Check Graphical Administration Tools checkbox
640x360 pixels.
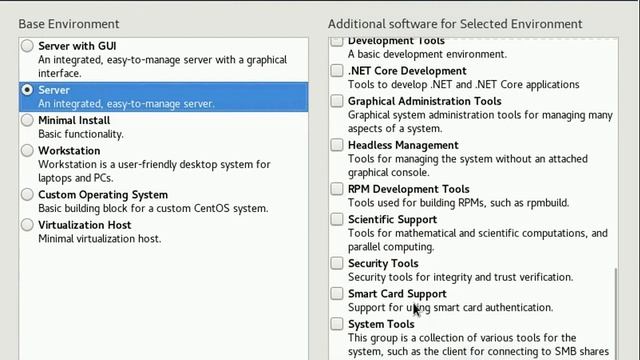(337, 101)
